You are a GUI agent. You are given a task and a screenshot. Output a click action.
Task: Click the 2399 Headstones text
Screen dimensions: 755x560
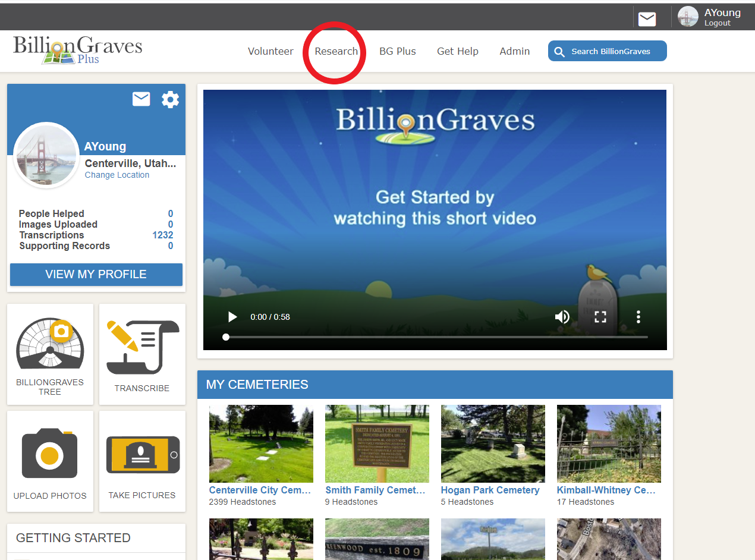coord(243,502)
